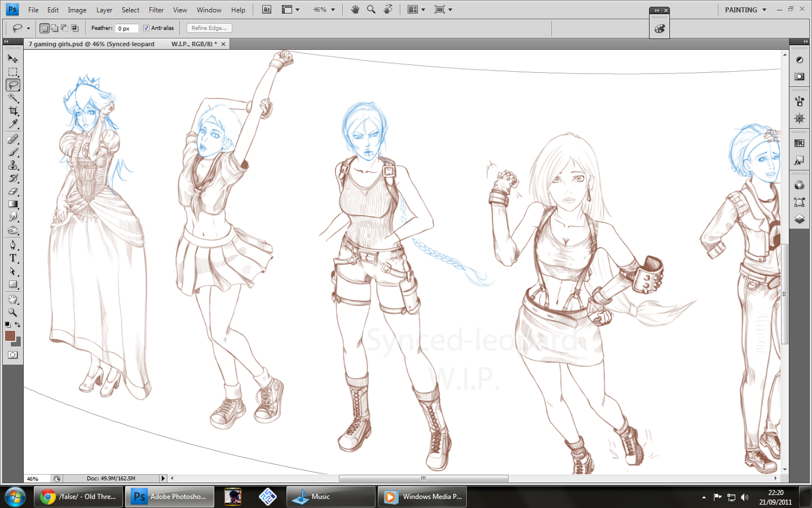Viewport: 812px width, 508px height.
Task: Select the Brush tool
Action: tap(12, 152)
